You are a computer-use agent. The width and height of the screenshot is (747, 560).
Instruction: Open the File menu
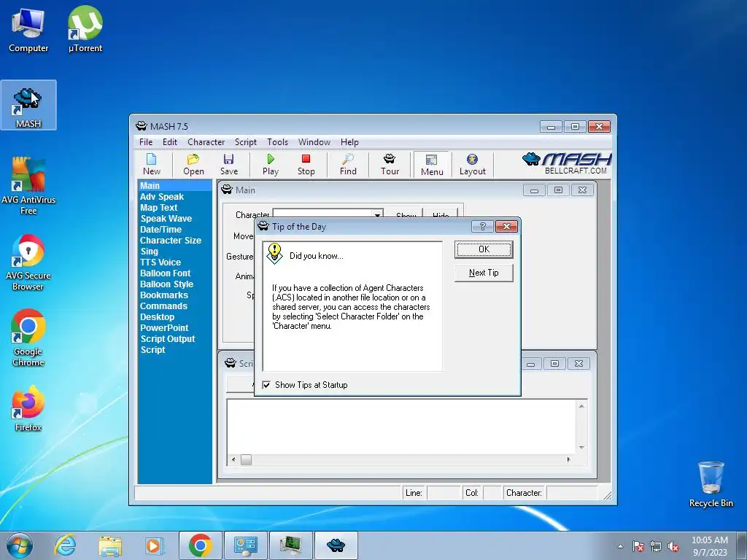click(x=146, y=142)
